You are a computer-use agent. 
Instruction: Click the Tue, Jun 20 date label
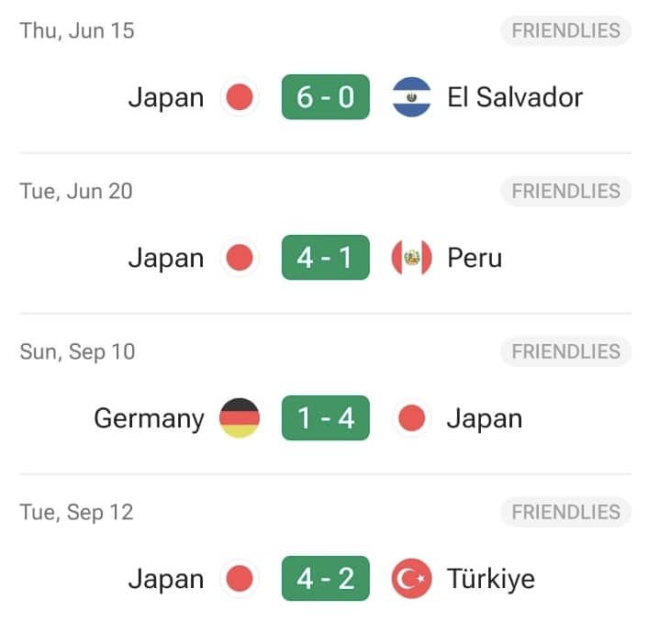click(x=76, y=191)
